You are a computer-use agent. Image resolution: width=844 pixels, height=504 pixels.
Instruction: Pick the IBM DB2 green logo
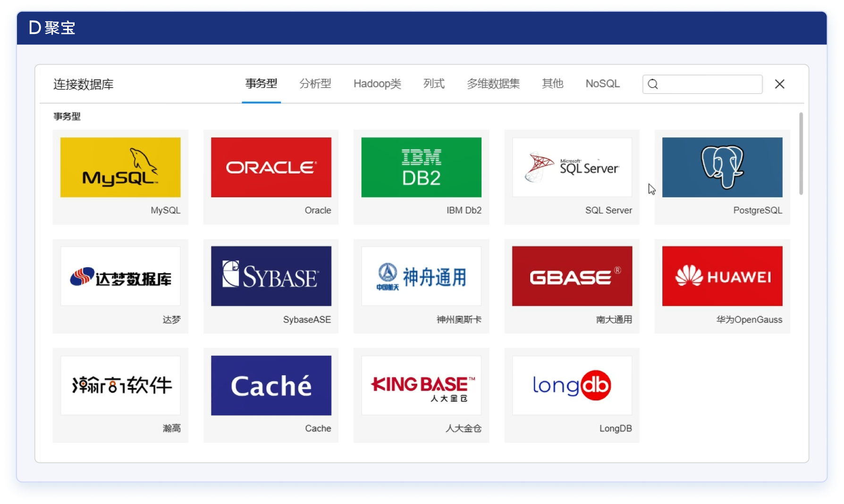[x=421, y=167]
